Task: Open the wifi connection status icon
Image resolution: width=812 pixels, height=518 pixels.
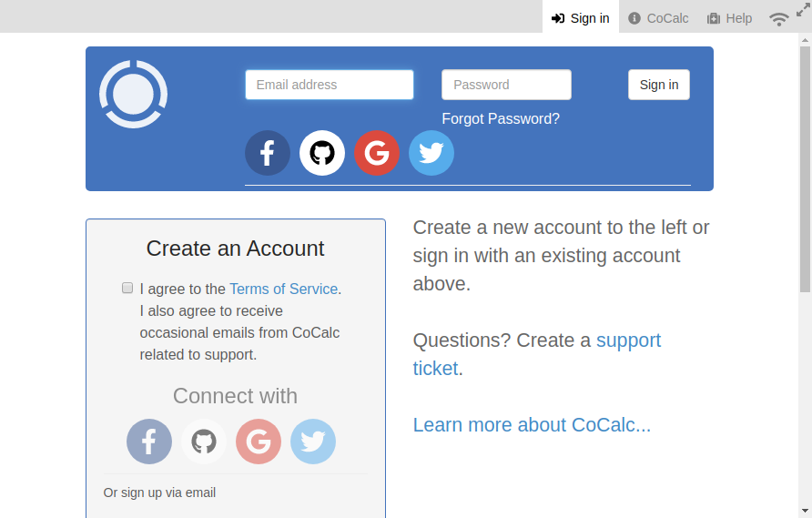Action: [x=779, y=19]
